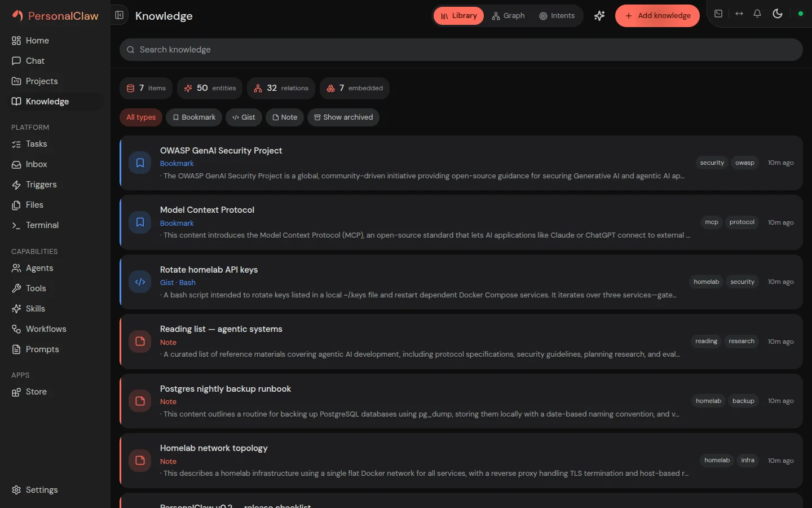Click the backup tag
Screen dimensions: 812x508
click(x=743, y=401)
